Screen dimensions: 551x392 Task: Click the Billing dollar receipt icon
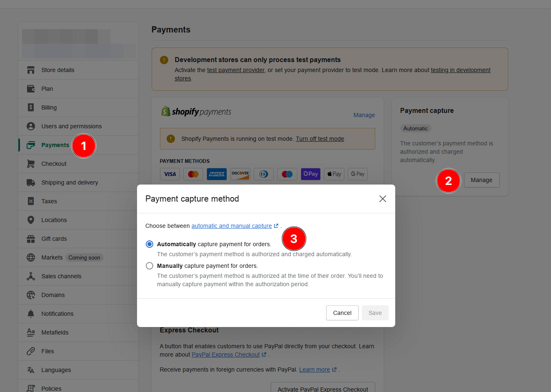tap(31, 107)
